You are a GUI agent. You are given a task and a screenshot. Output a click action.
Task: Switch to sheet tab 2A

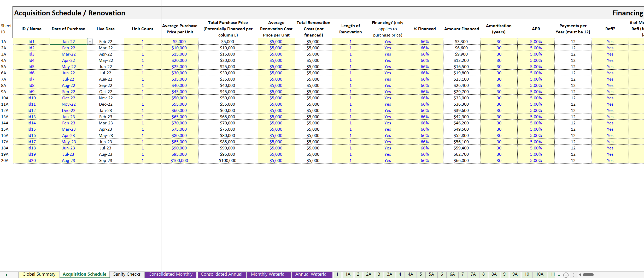click(x=368, y=274)
